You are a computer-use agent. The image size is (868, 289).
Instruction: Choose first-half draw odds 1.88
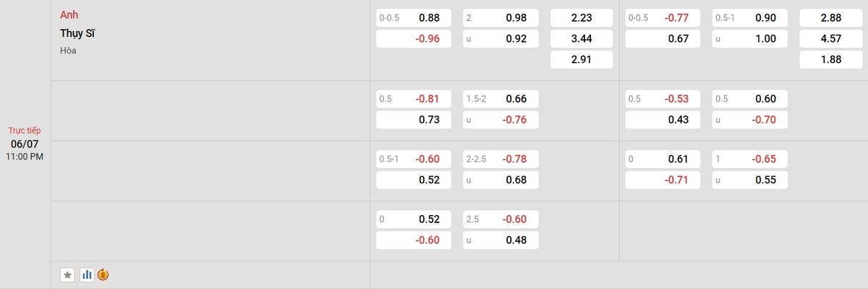[830, 59]
